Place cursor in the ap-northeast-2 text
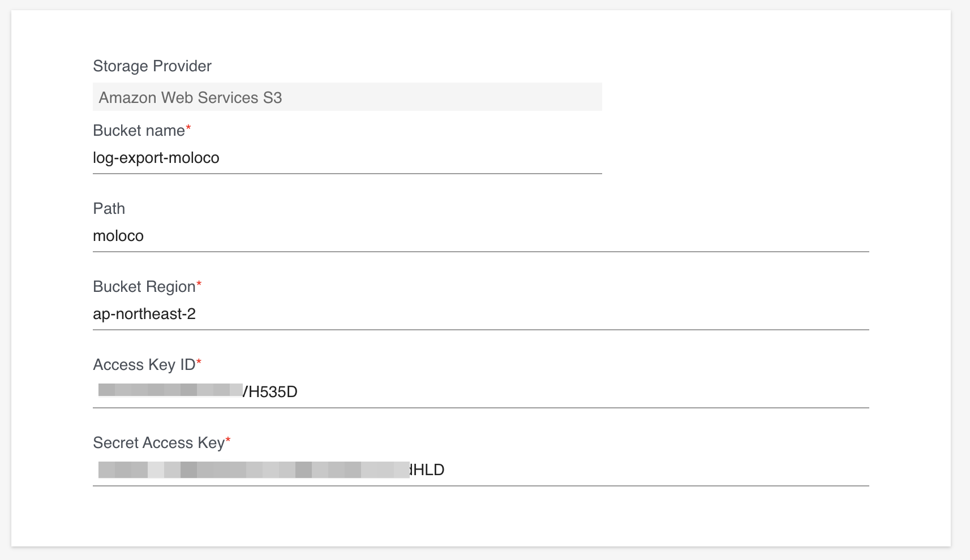 [144, 314]
